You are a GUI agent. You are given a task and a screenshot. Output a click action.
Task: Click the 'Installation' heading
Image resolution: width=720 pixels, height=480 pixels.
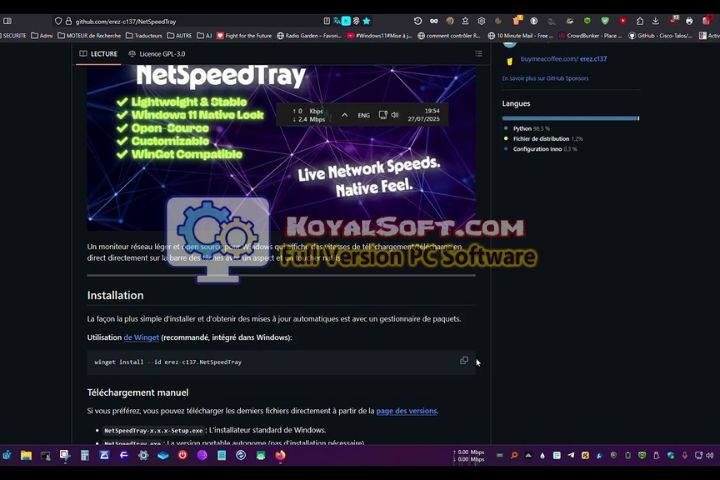(x=115, y=295)
